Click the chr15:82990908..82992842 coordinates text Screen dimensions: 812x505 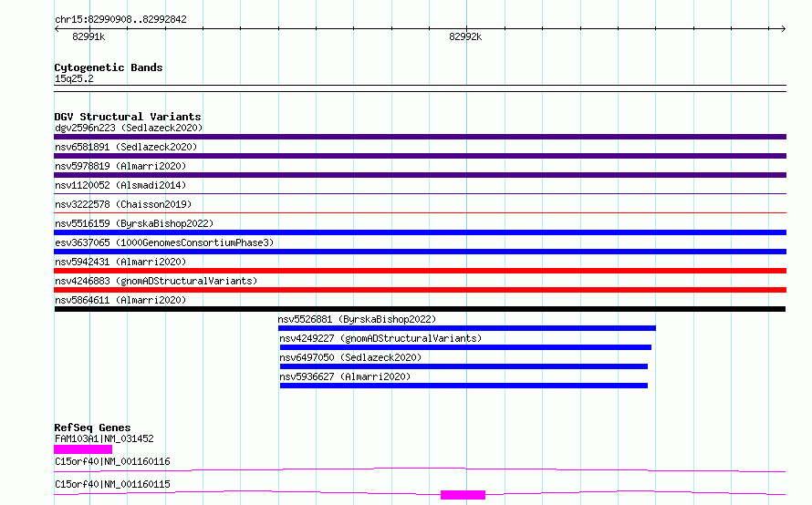click(120, 19)
